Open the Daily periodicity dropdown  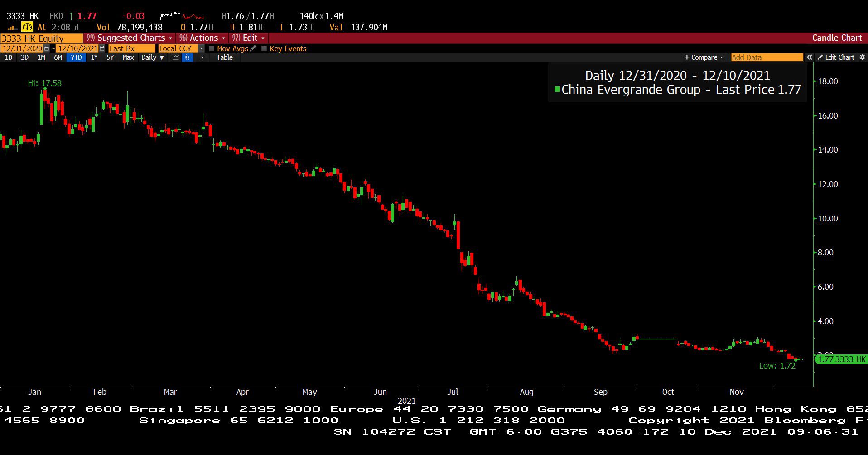153,57
